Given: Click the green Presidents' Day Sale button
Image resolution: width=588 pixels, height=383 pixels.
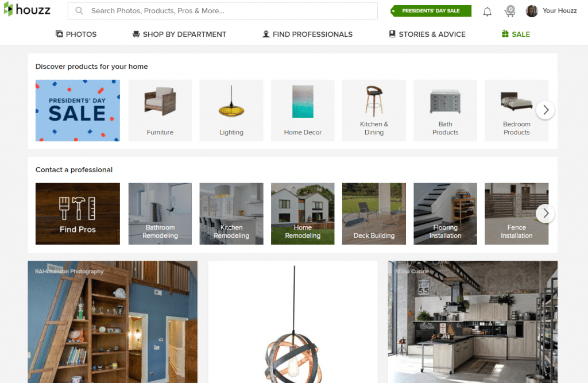Looking at the screenshot, I should (431, 11).
